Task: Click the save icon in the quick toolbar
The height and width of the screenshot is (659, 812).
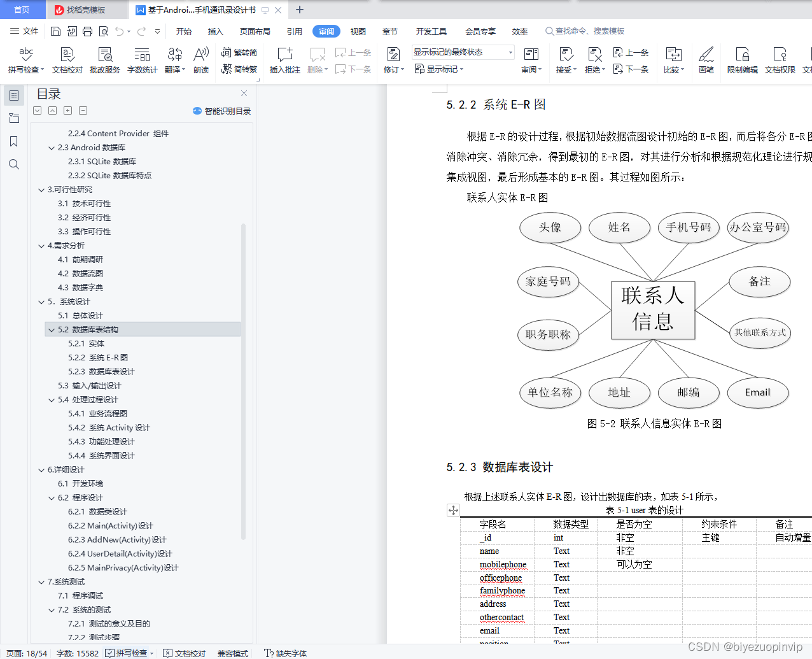Action: coord(55,31)
